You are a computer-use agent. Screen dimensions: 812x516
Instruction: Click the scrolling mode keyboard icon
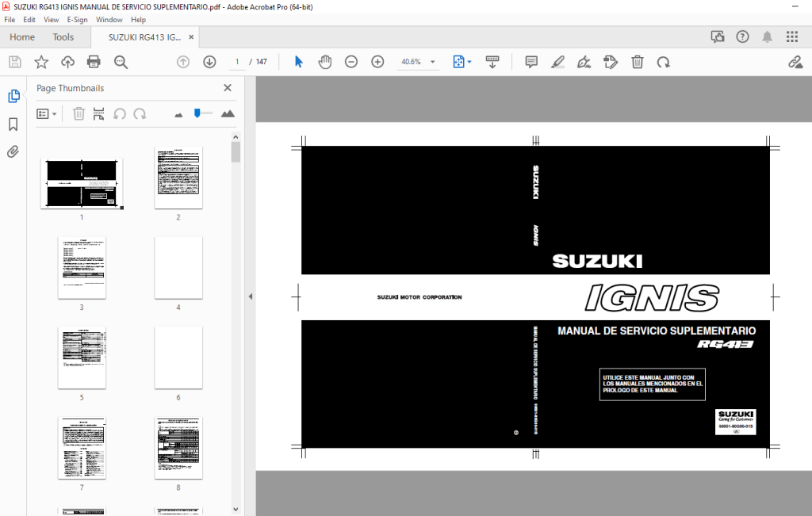pos(492,62)
